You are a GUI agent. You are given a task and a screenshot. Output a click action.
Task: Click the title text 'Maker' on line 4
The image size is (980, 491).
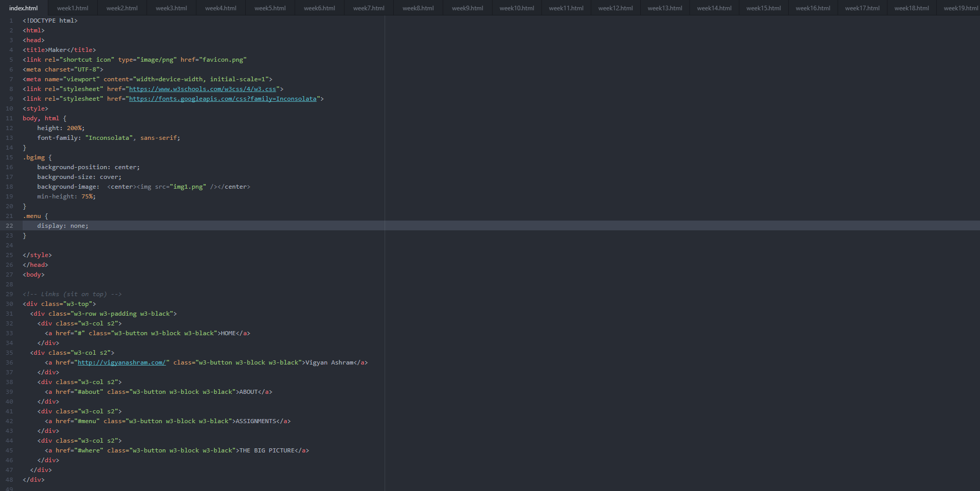click(58, 50)
